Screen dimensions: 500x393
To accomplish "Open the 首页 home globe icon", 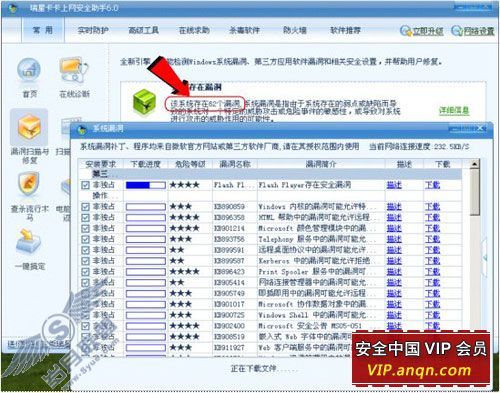I will point(29,70).
